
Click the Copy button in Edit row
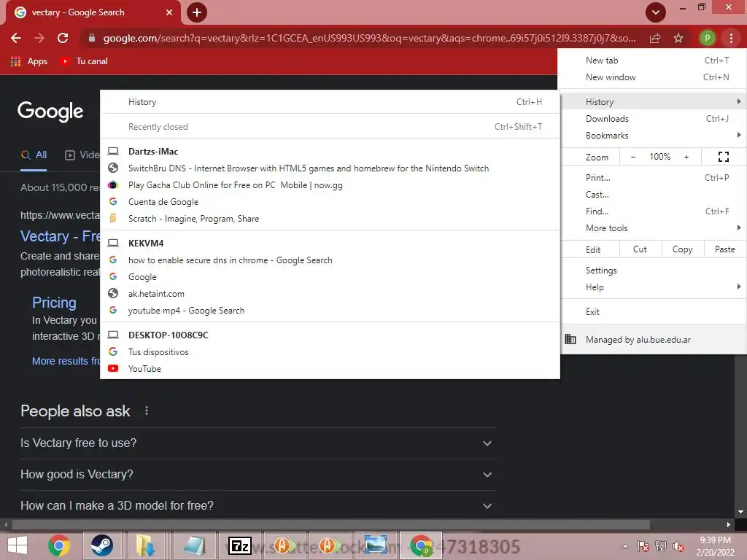coord(682,249)
